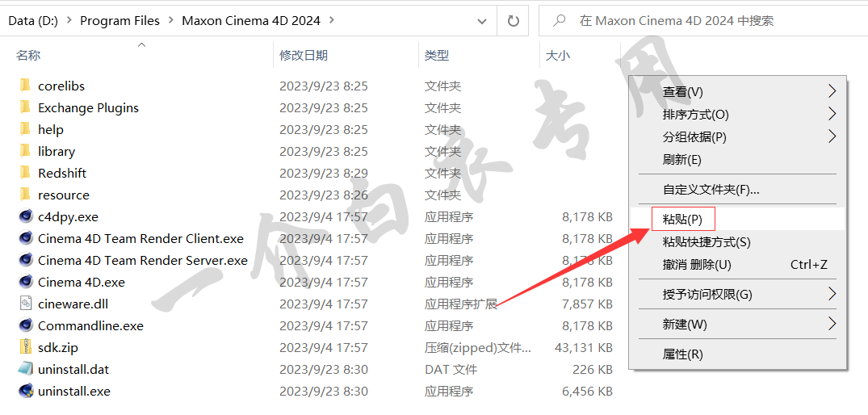The width and height of the screenshot is (868, 415).
Task: Choose 粘贴(P) in context menu
Action: pyautogui.click(x=737, y=219)
